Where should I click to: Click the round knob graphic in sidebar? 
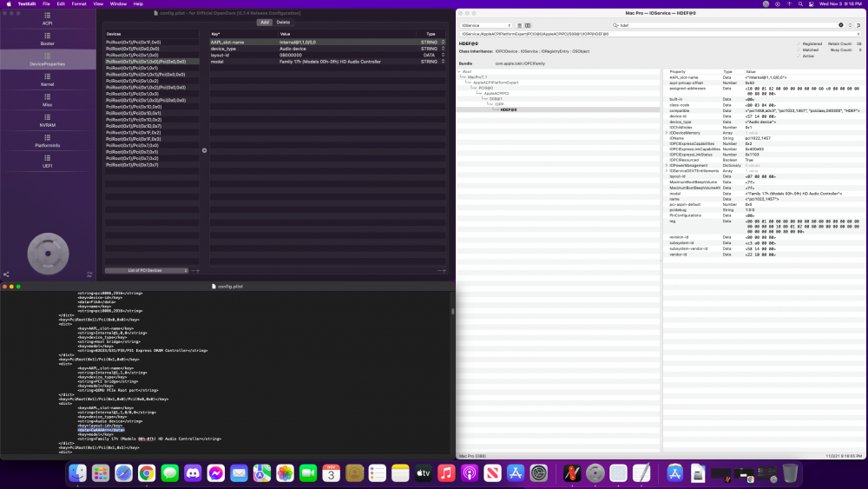pyautogui.click(x=48, y=254)
